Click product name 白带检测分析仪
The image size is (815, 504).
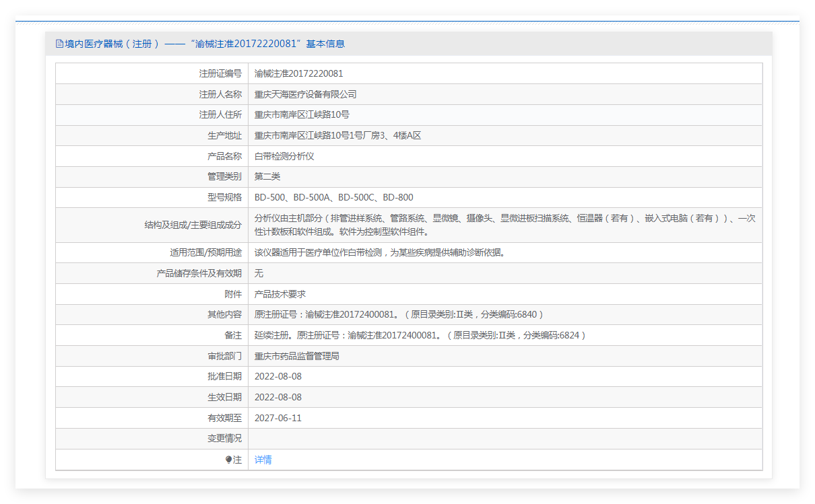pyautogui.click(x=284, y=156)
